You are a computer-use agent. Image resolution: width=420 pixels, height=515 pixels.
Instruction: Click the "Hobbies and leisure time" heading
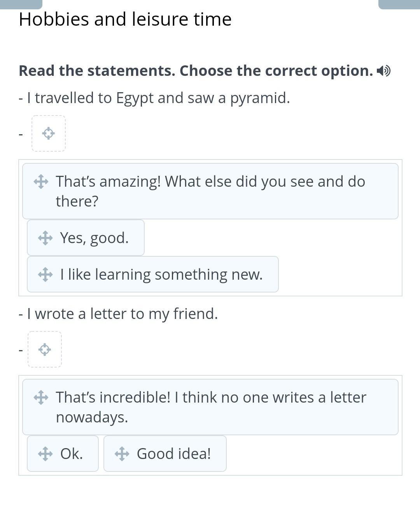(125, 19)
